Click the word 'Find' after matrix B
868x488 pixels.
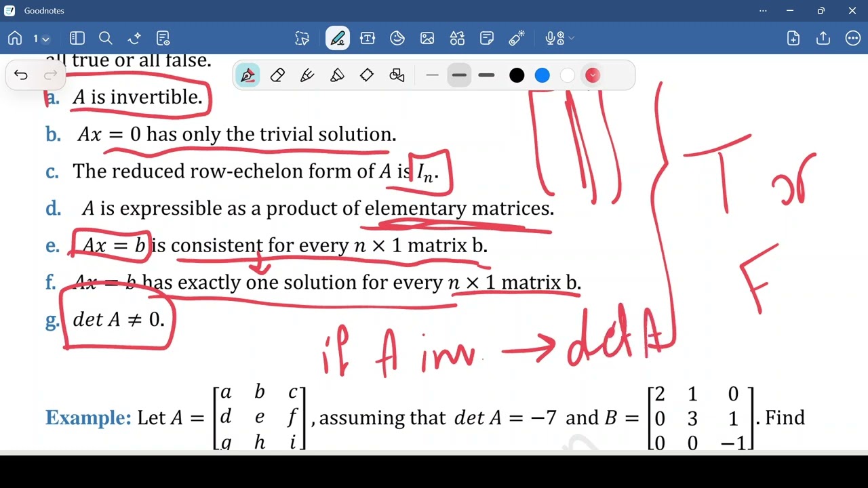pyautogui.click(x=785, y=418)
